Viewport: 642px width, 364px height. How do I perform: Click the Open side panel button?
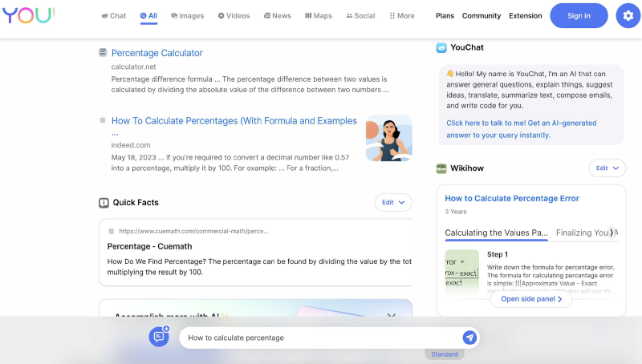tap(531, 299)
